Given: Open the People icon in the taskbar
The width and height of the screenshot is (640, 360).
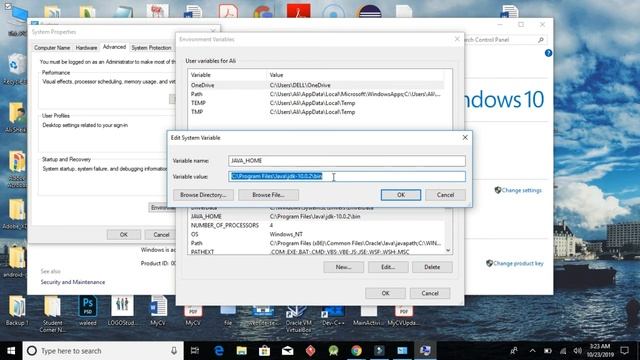Looking at the screenshot, I should click(514, 351).
